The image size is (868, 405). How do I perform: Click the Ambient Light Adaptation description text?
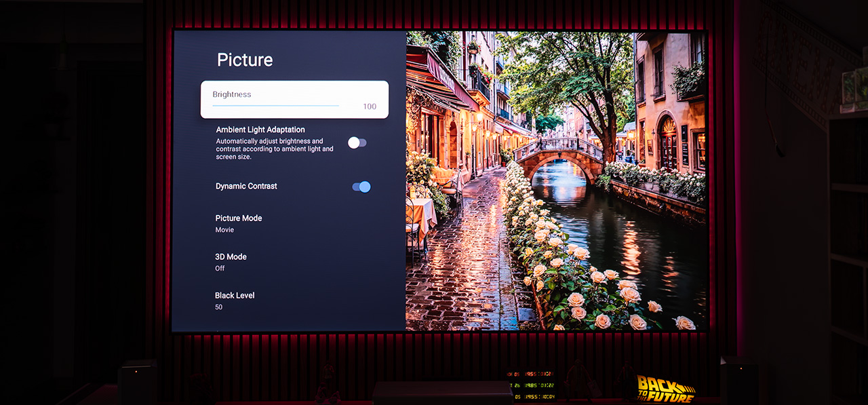pos(275,149)
